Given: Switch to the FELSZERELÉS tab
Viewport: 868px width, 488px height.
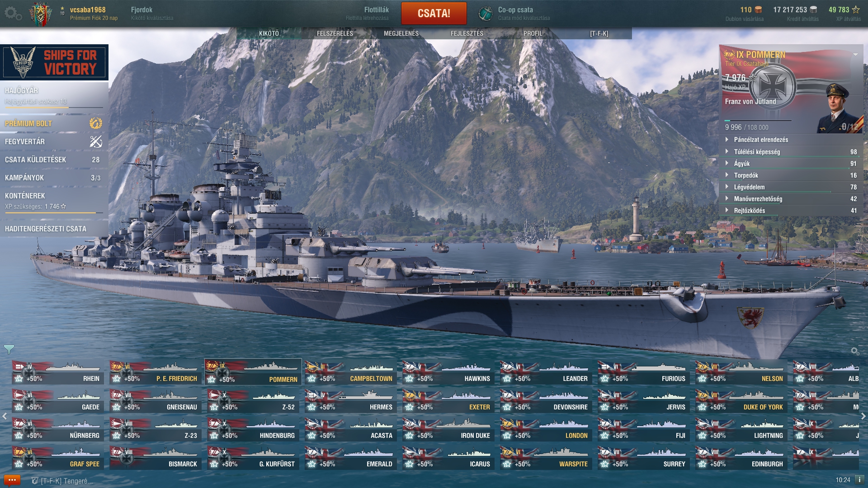Looking at the screenshot, I should 335,33.
